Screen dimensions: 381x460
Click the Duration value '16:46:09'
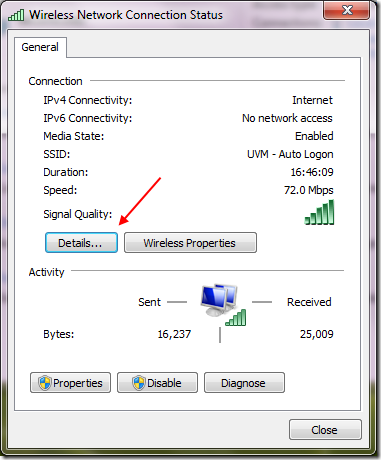coord(312,172)
